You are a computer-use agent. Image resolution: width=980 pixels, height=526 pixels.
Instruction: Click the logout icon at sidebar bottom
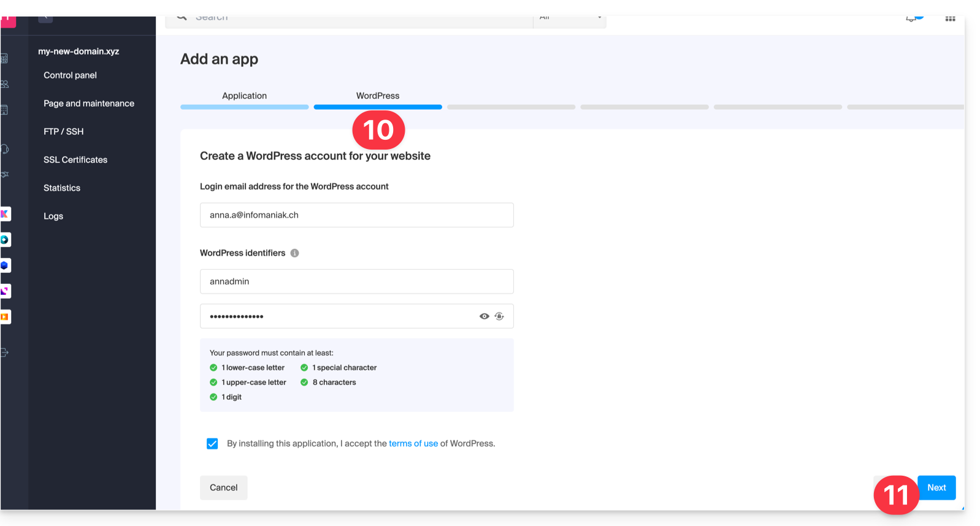tap(4, 353)
